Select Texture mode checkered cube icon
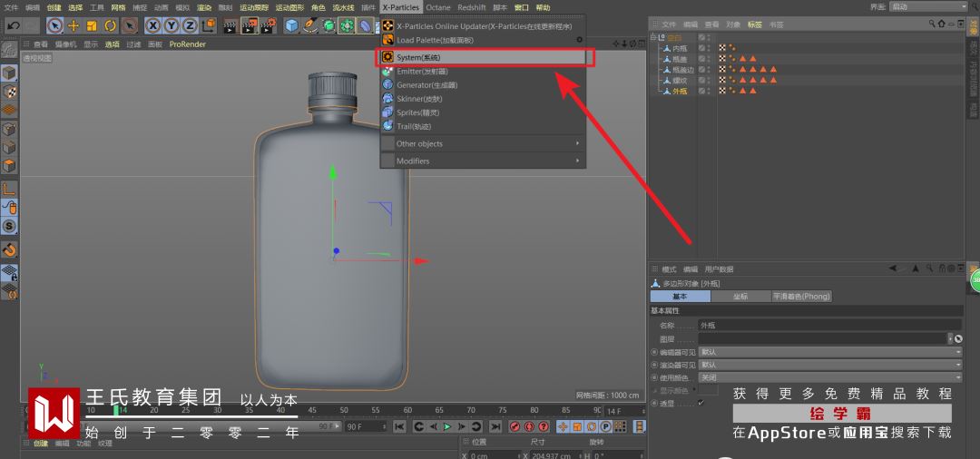The image size is (980, 459). [9, 92]
